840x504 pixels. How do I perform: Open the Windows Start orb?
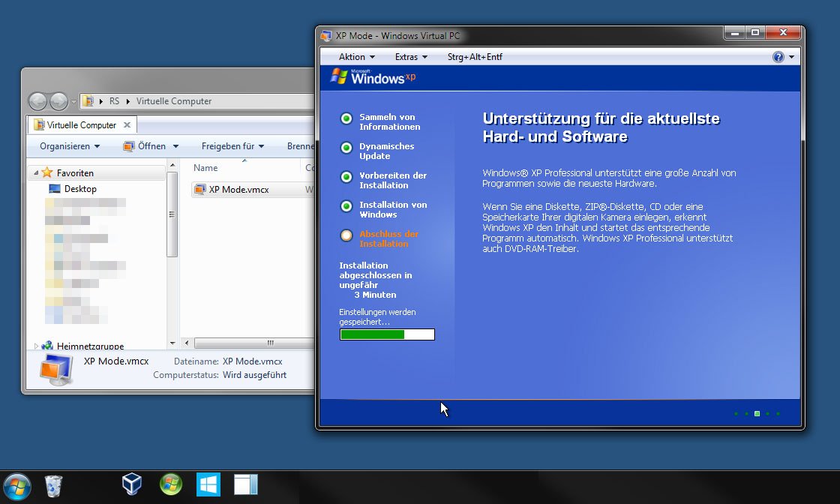point(17,486)
